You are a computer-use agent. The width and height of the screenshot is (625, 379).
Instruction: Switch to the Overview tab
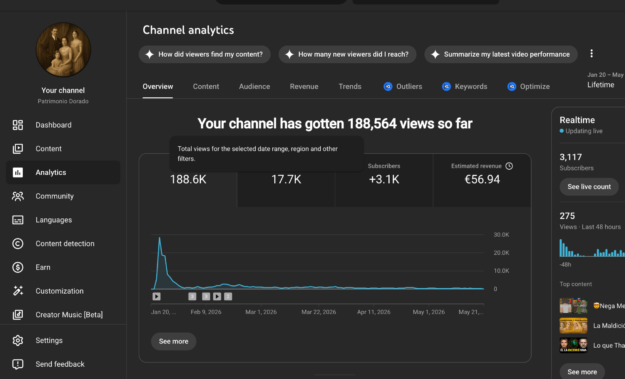(158, 86)
